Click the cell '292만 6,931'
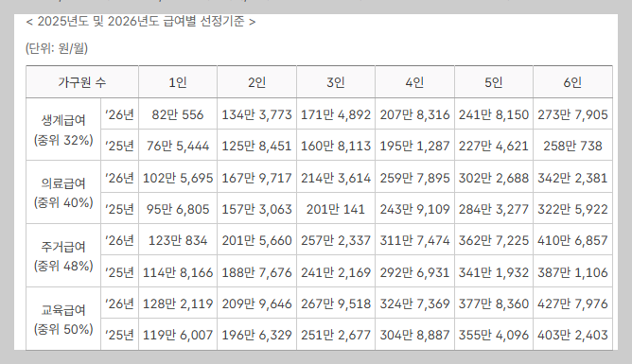Viewport: 632px width, 364px height. [414, 272]
